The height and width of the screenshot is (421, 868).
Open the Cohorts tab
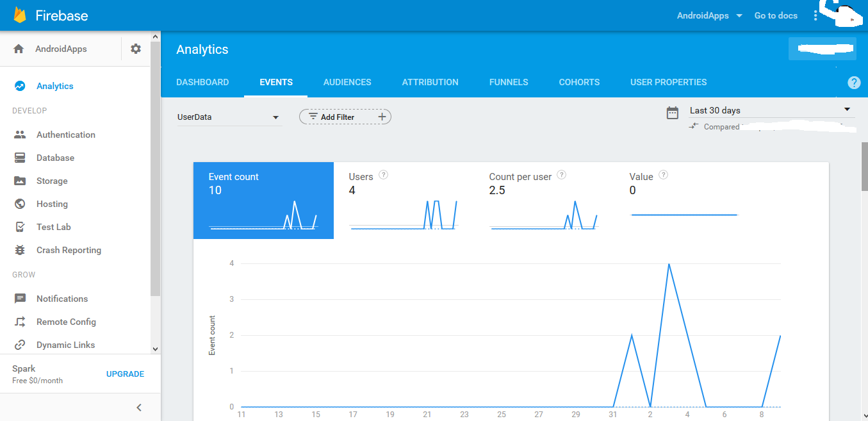point(579,82)
